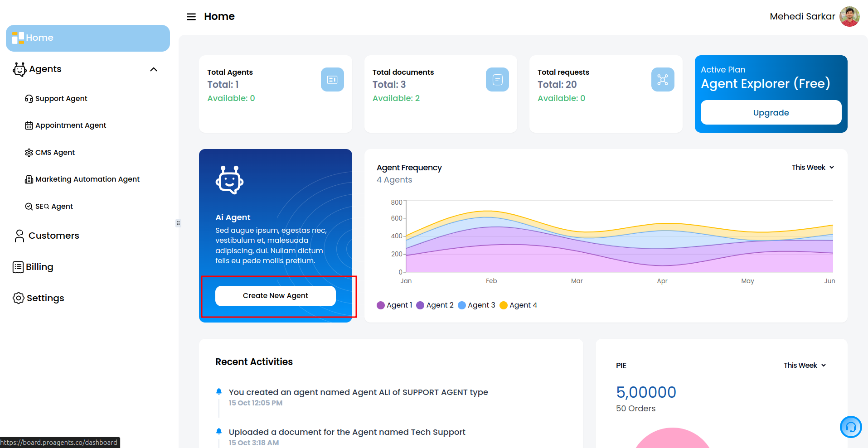Click the Support Agent headset icon
This screenshot has width=868, height=448.
[29, 99]
